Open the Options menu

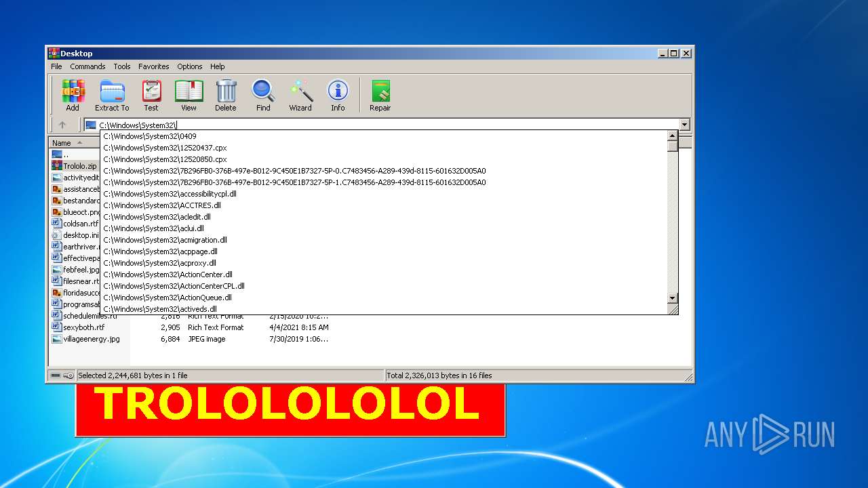point(190,66)
